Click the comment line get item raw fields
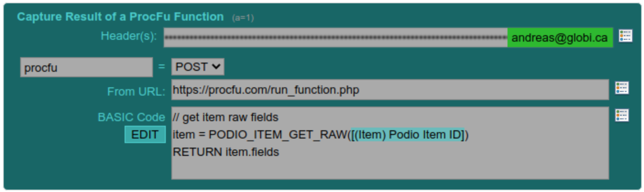Image resolution: width=644 pixels, height=192 pixels. [x=225, y=117]
